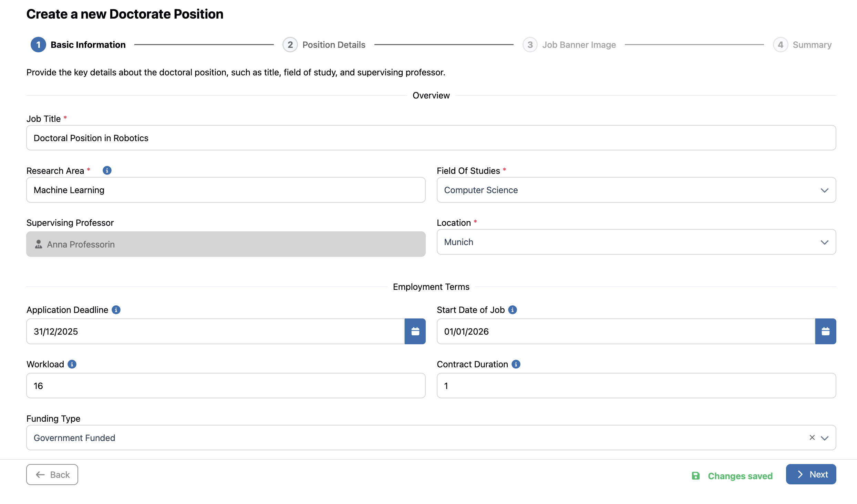857x504 pixels.
Task: Click the Contract Duration info icon
Action: 516,364
